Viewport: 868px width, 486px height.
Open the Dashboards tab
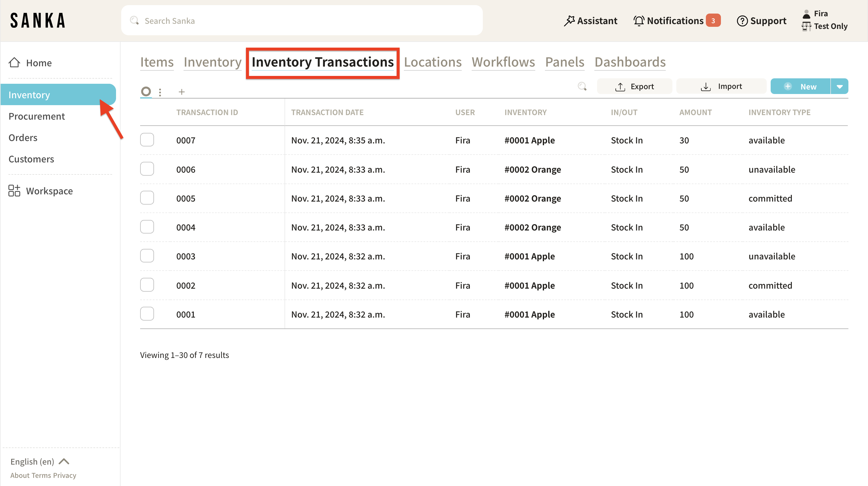pyautogui.click(x=630, y=62)
